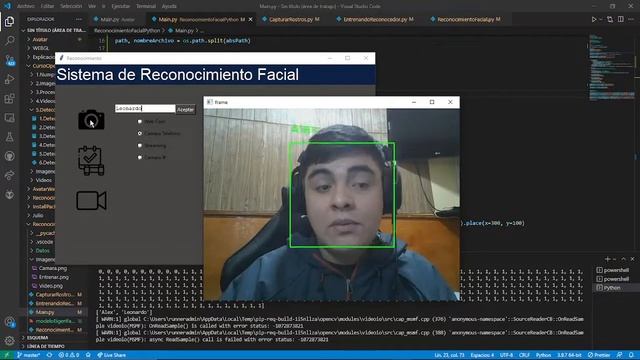640x360 pixels.
Task: Open run options dropdown next to play icon
Action: (x=601, y=19)
